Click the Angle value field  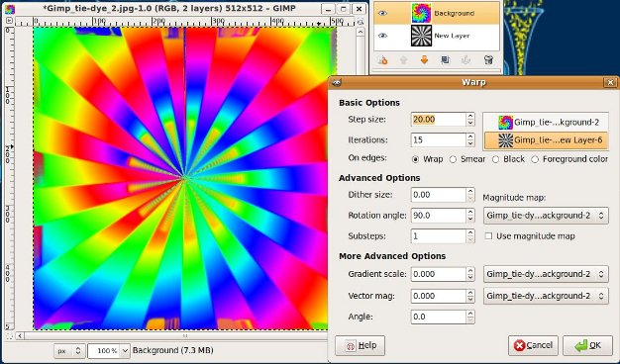(439, 317)
